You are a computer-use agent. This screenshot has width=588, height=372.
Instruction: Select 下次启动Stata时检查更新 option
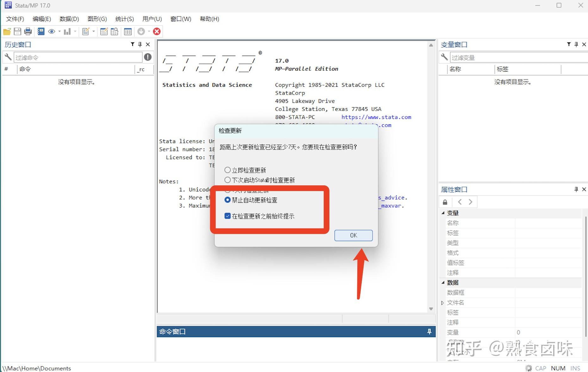tap(227, 180)
